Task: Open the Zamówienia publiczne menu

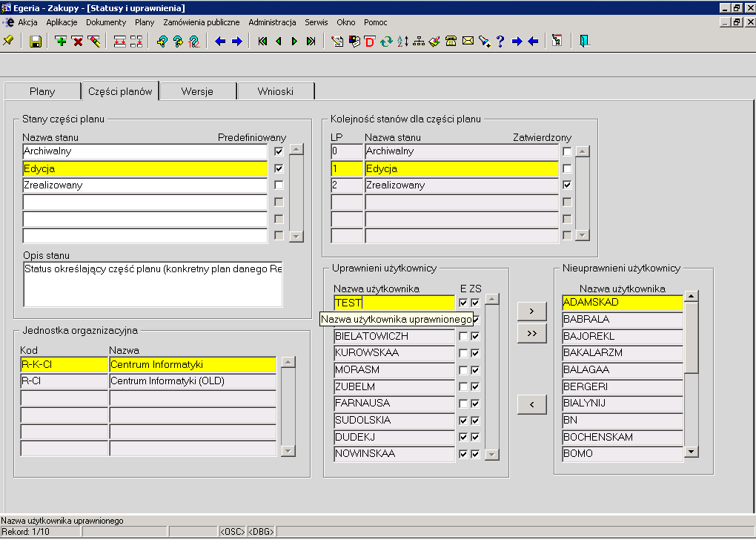Action: tap(202, 22)
